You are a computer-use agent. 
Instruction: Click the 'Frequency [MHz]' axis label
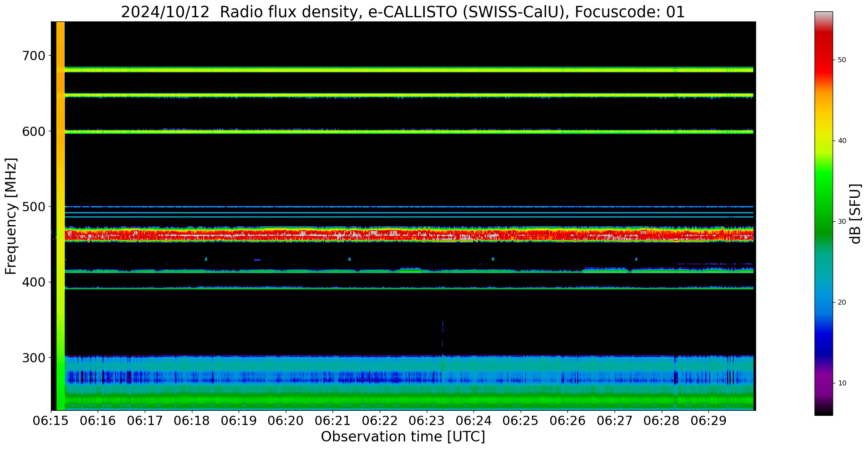point(11,216)
